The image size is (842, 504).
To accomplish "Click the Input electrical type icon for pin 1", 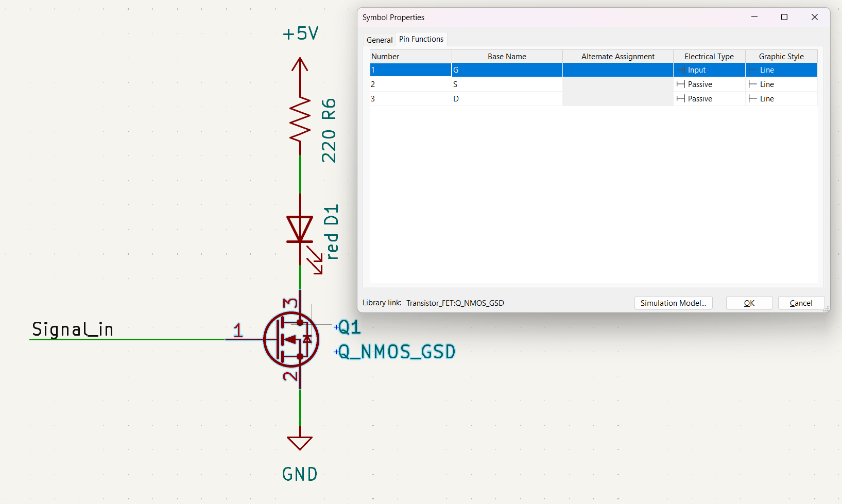I will click(681, 70).
